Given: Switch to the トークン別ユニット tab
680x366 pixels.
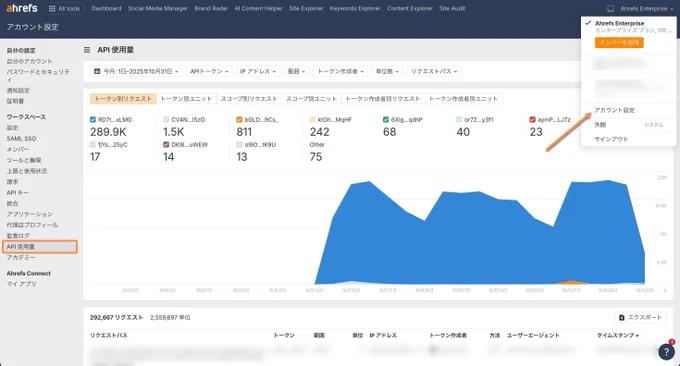Looking at the screenshot, I should click(x=186, y=99).
